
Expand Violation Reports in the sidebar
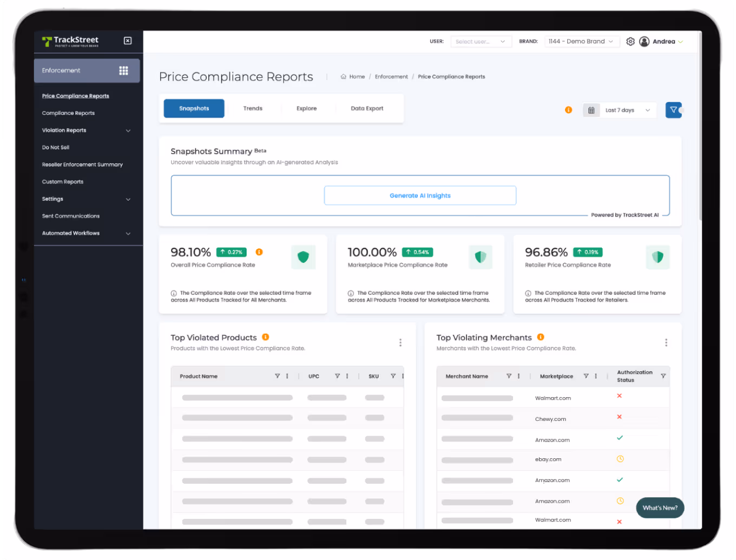pyautogui.click(x=128, y=130)
